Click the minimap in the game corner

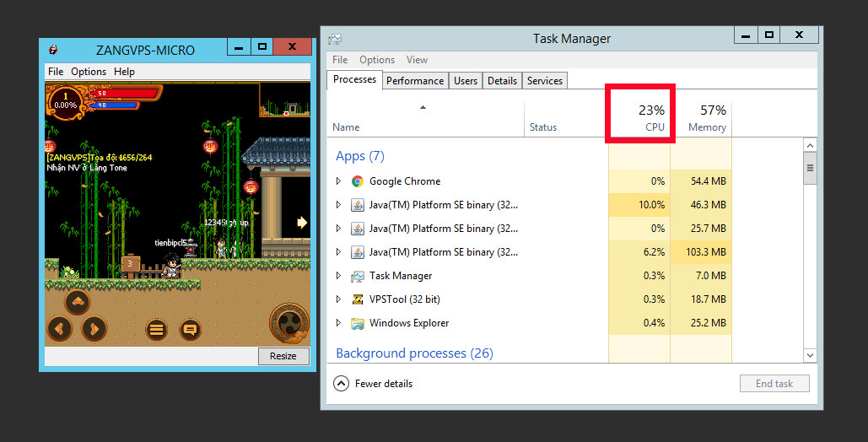coord(283,100)
